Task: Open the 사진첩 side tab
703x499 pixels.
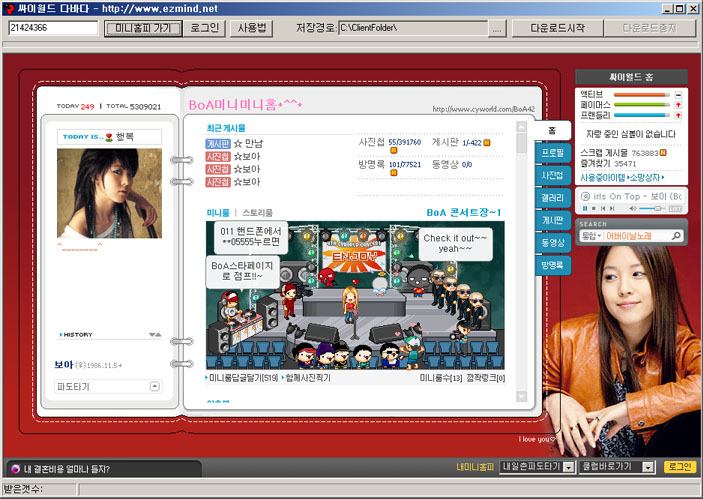Action: (x=552, y=175)
